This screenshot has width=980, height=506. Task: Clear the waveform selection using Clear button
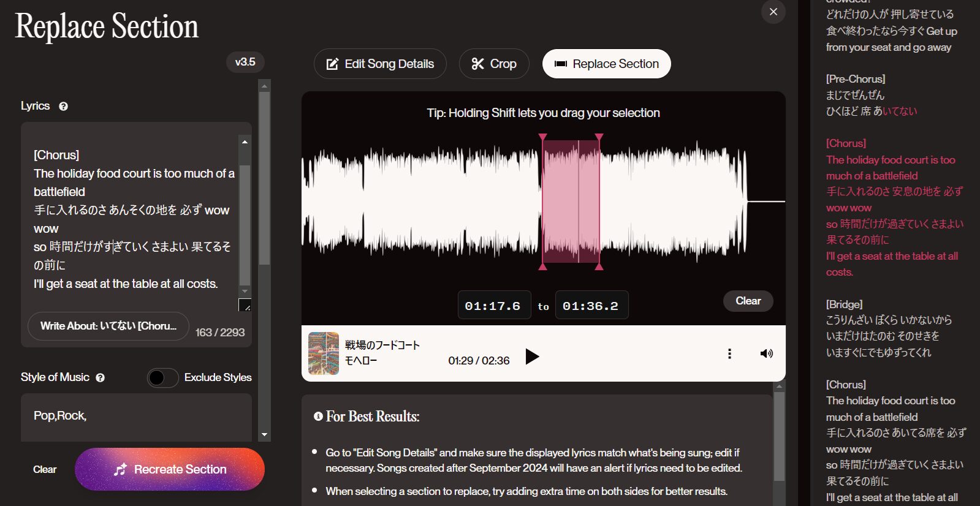[748, 301]
